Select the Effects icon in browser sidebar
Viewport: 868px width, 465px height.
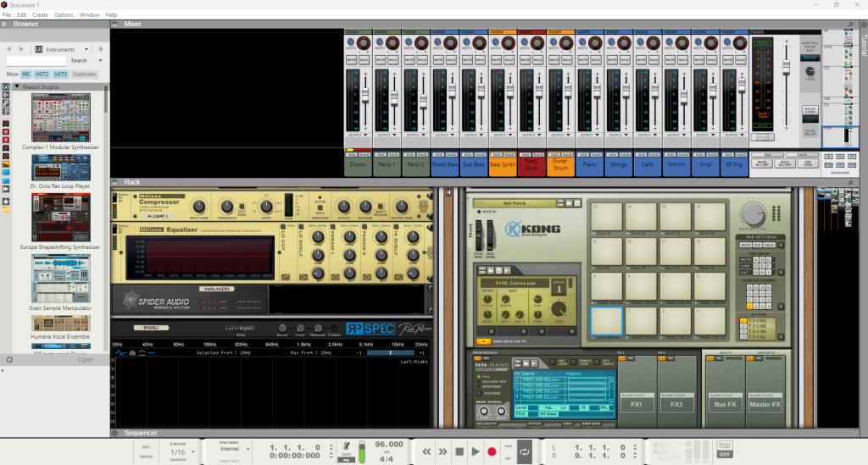(x=6, y=95)
